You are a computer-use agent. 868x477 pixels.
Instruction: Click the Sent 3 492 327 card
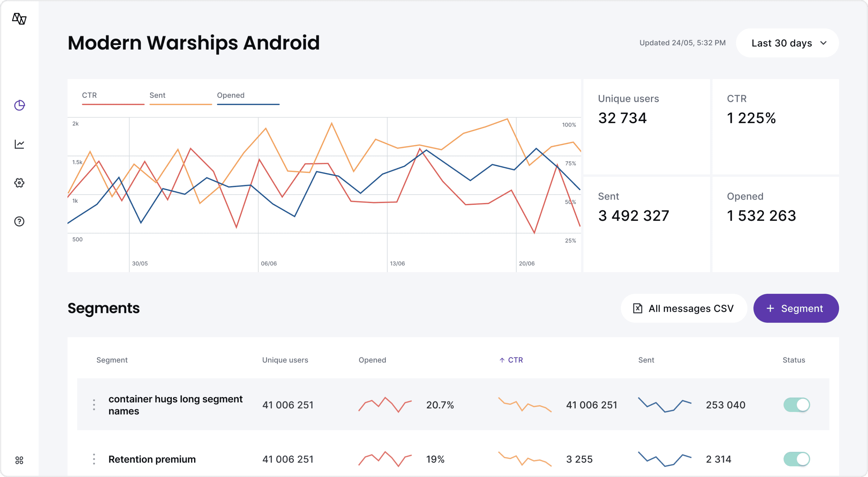(647, 224)
